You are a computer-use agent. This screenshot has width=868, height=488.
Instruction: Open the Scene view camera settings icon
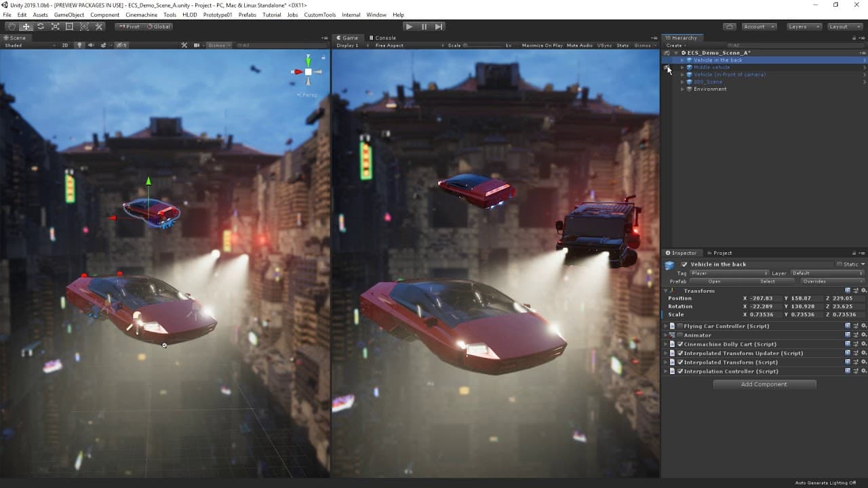[197, 45]
